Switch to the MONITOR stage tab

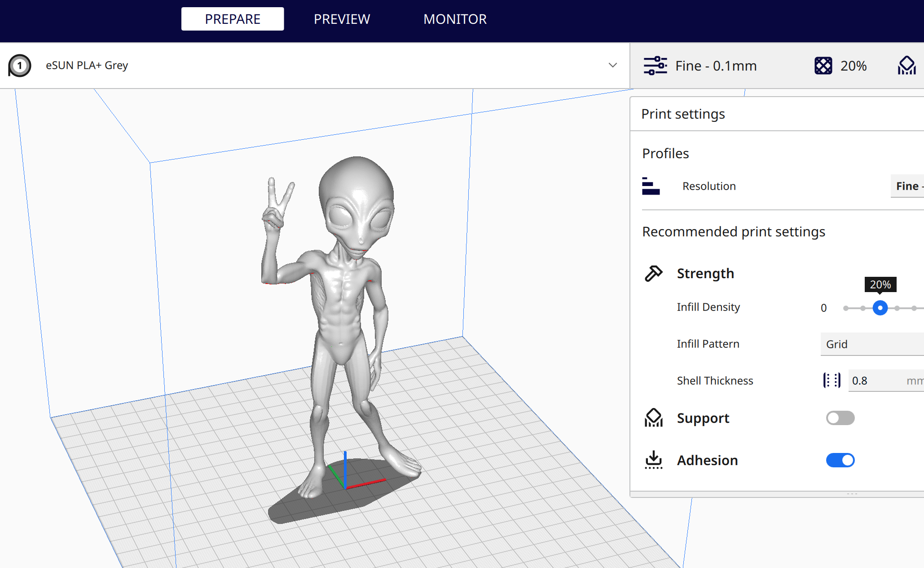click(455, 19)
